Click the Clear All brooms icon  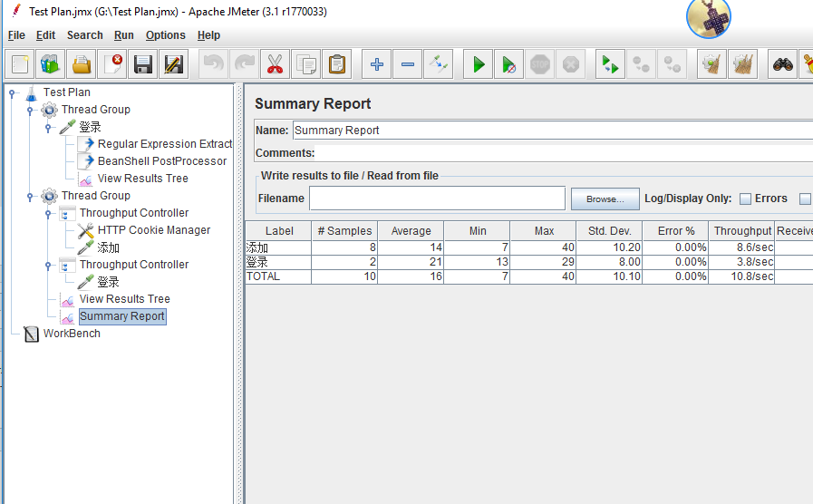742,65
